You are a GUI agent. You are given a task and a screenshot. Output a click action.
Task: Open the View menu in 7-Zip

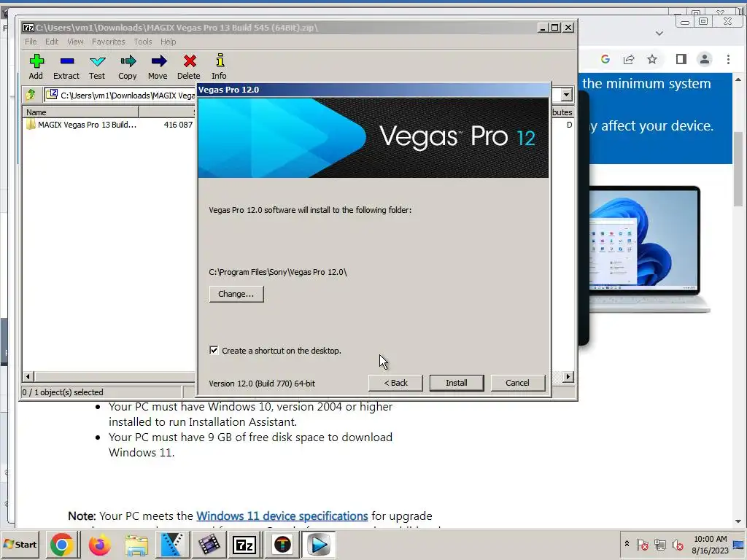[75, 42]
